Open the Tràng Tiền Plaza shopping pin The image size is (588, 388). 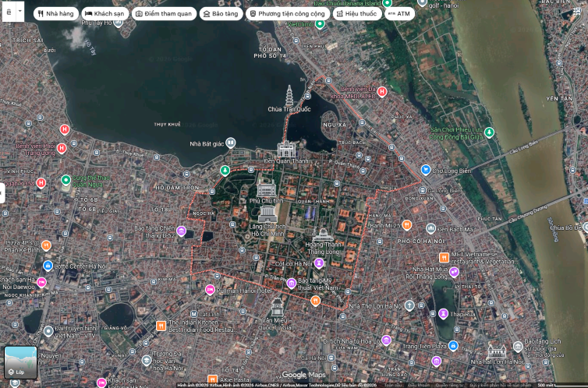[x=453, y=345]
